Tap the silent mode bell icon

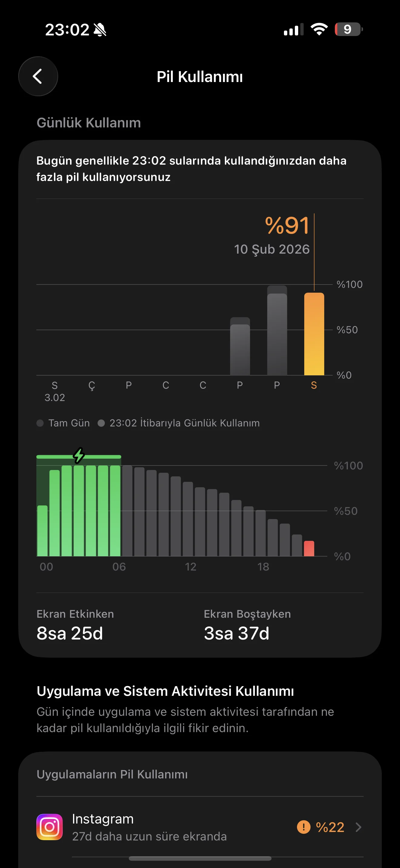(x=100, y=30)
